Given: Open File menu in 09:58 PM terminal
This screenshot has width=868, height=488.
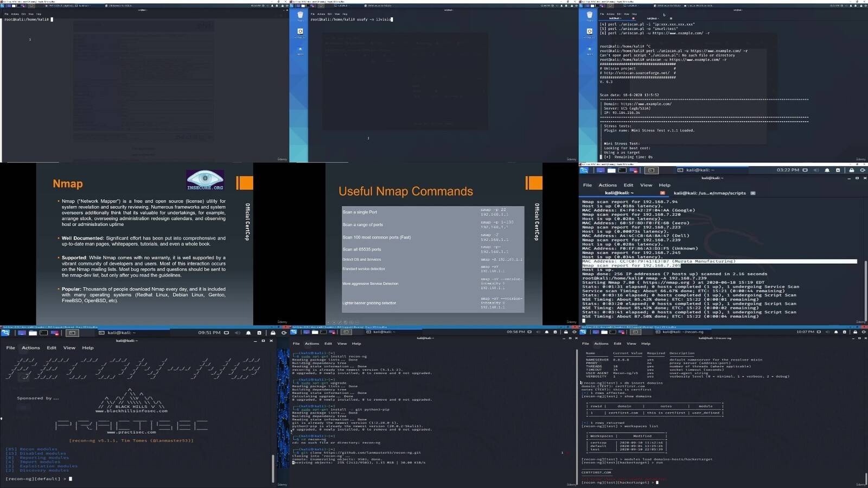Looking at the screenshot, I should point(296,344).
